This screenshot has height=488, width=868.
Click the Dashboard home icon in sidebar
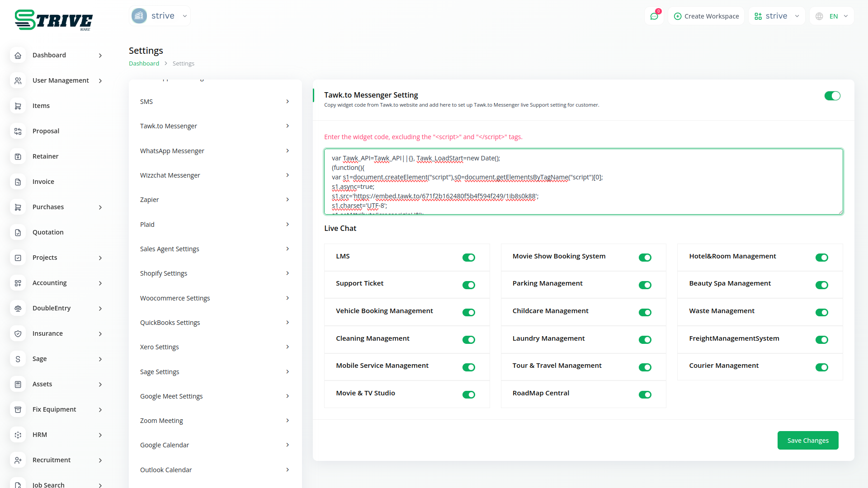pyautogui.click(x=18, y=55)
